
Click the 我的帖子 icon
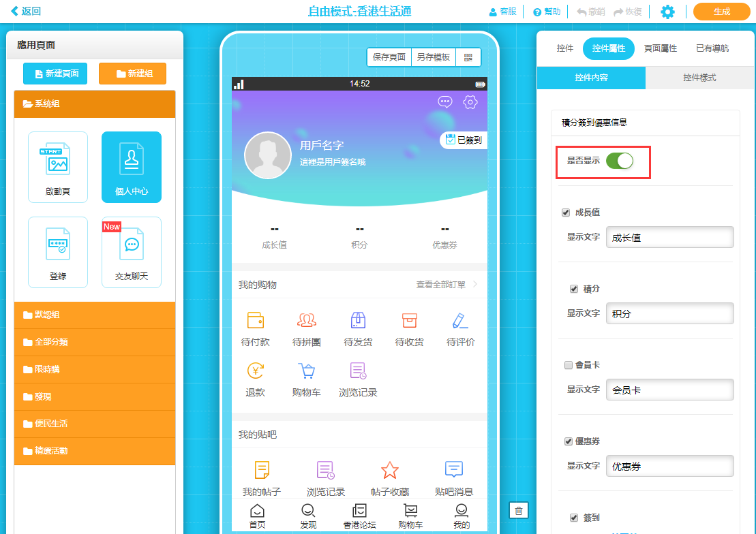[262, 470]
